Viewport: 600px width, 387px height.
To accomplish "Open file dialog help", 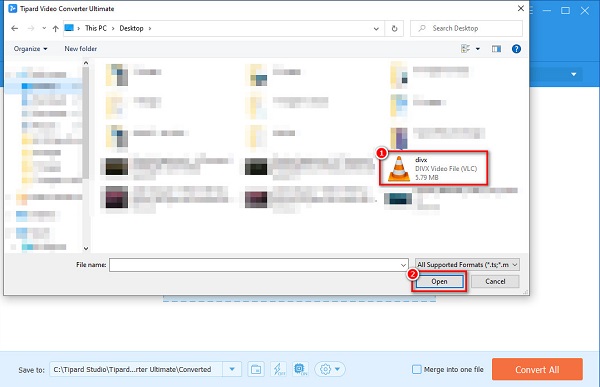I will coord(516,49).
